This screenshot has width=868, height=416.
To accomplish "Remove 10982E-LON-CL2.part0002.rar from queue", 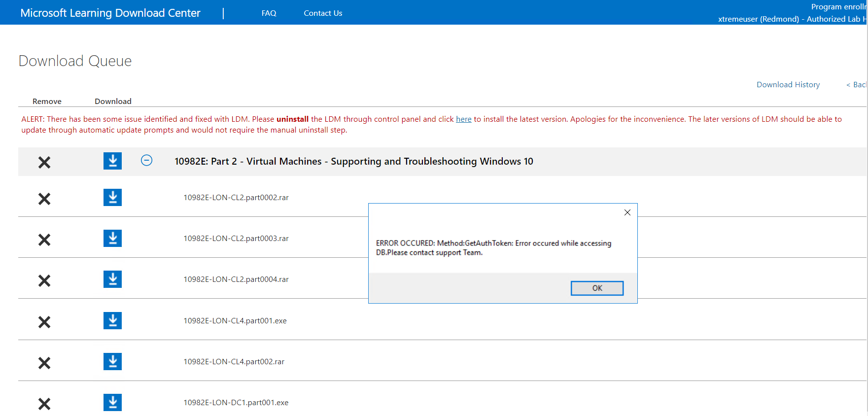I will tap(44, 199).
